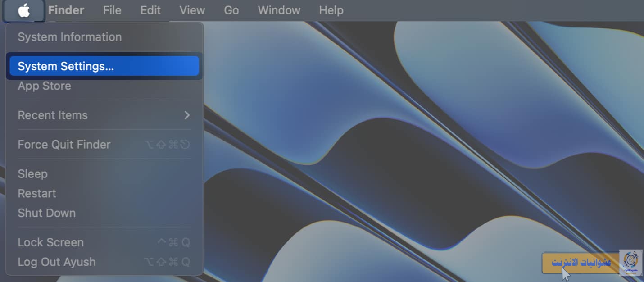644x282 pixels.
Task: Click the Apple logo menu icon
Action: tap(24, 10)
